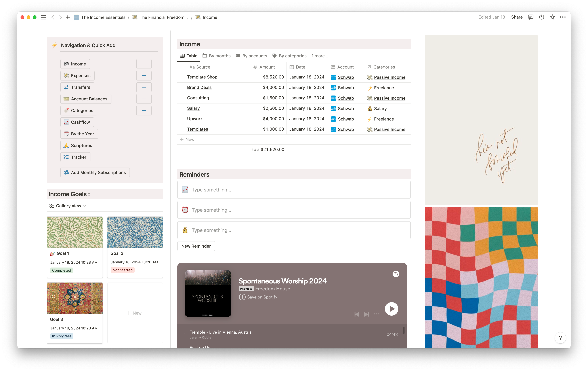Open the Goal 1 card thumbnail
Screen dimensions: 588x371
[75, 232]
